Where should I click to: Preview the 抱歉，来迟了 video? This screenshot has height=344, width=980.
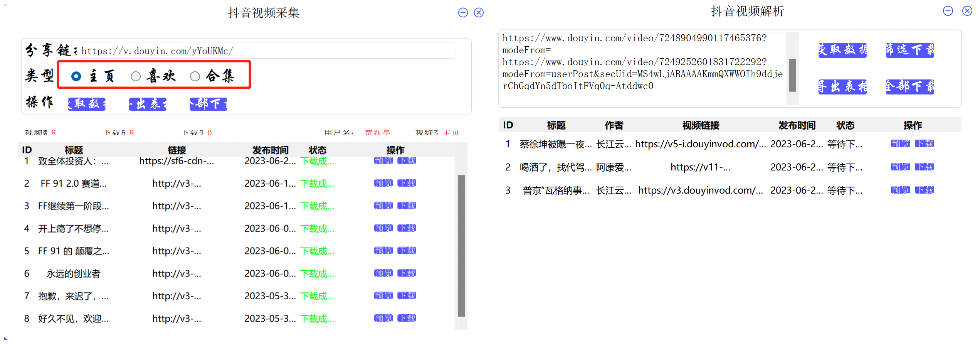(x=383, y=296)
